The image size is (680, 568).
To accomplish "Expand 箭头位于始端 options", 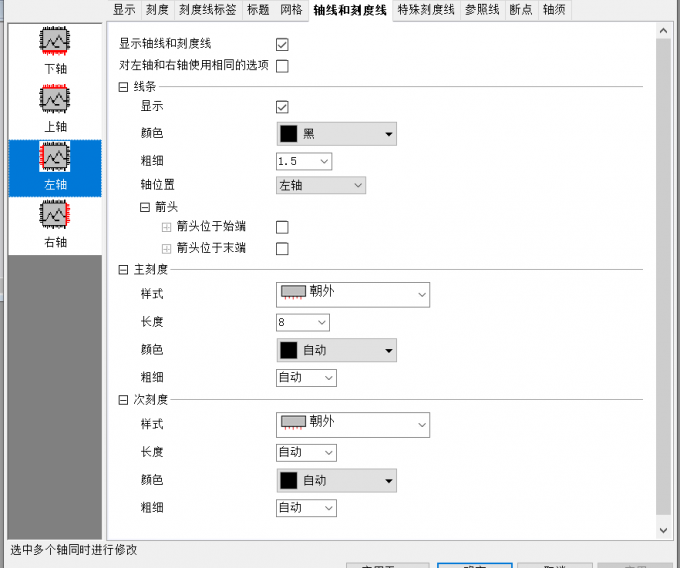I will click(x=166, y=227).
